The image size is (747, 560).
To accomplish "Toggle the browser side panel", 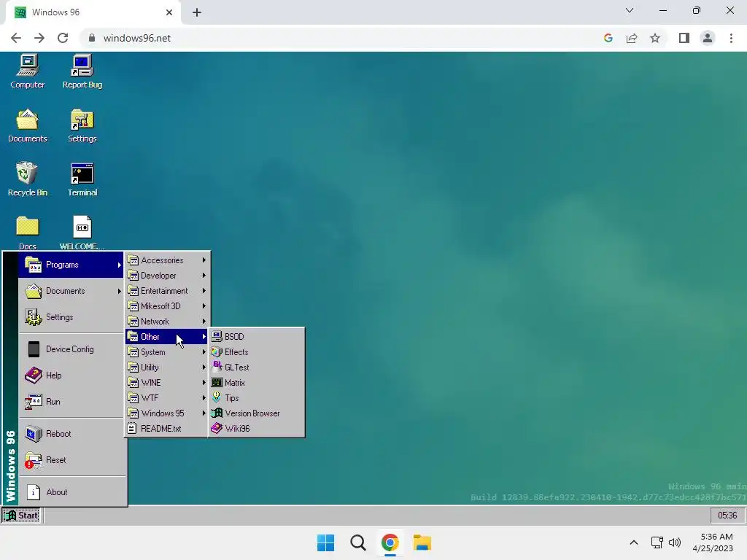I will (684, 38).
